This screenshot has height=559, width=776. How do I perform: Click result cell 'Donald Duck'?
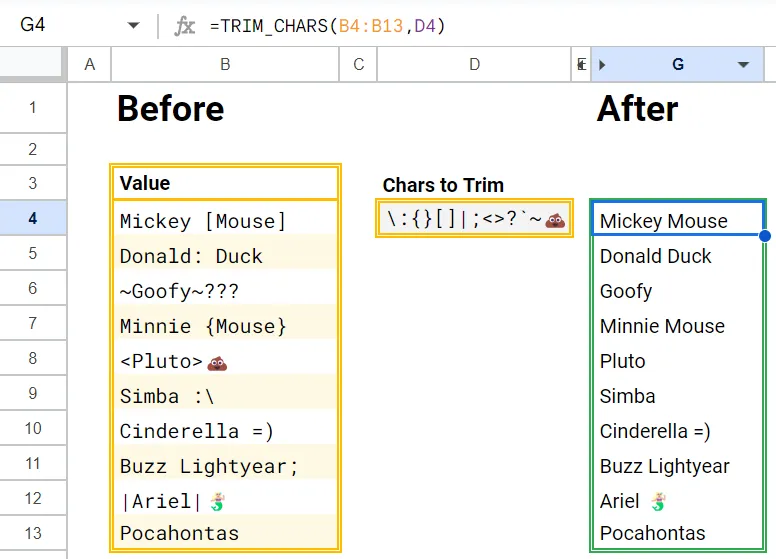click(678, 253)
